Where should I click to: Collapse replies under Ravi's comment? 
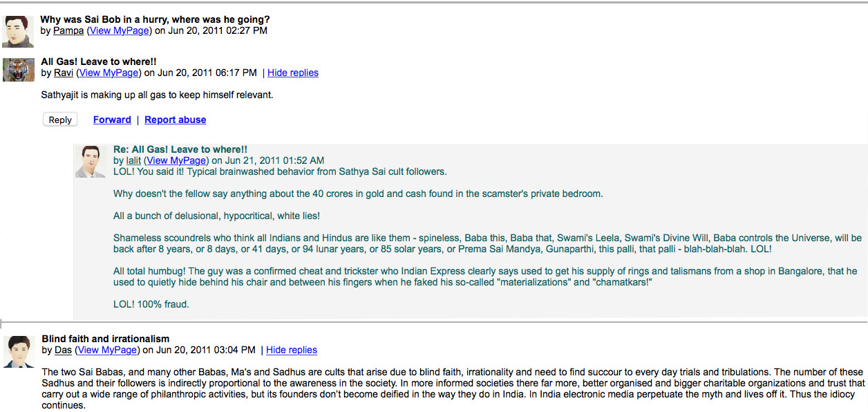coord(293,73)
